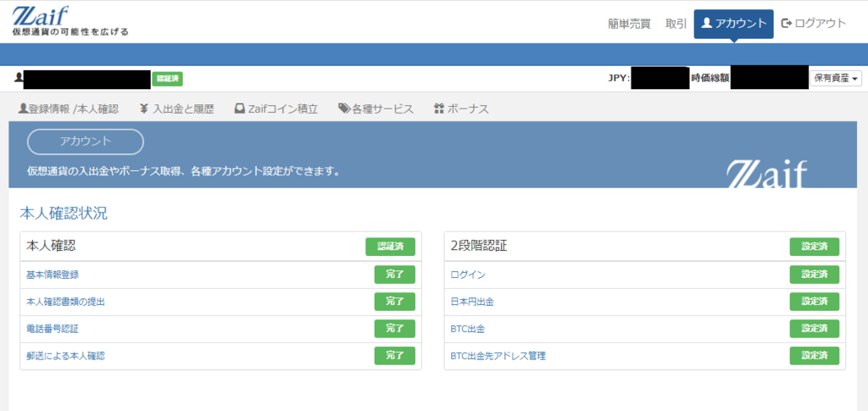Click the 設定済 badge for ログイン
The height and width of the screenshot is (411, 868).
click(815, 275)
